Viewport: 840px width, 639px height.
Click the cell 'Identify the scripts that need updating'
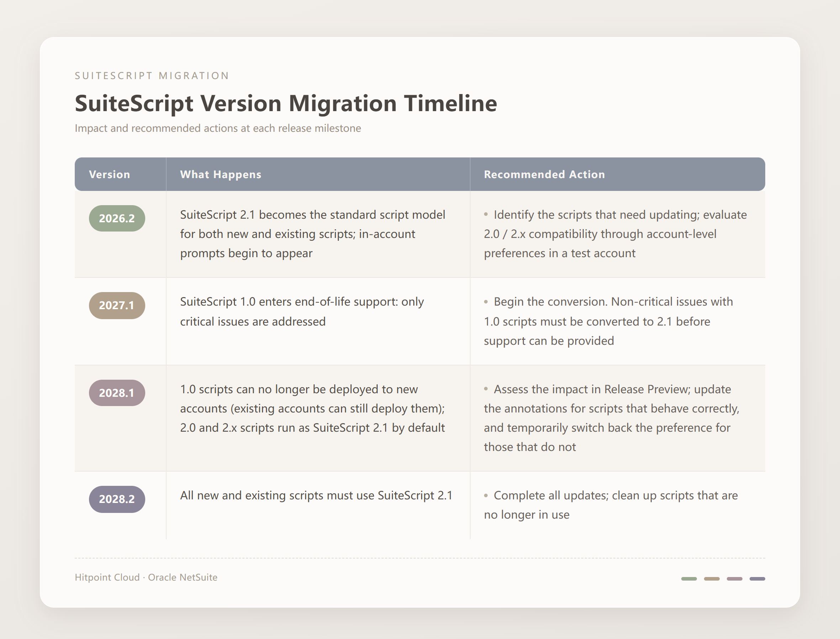[x=618, y=234]
